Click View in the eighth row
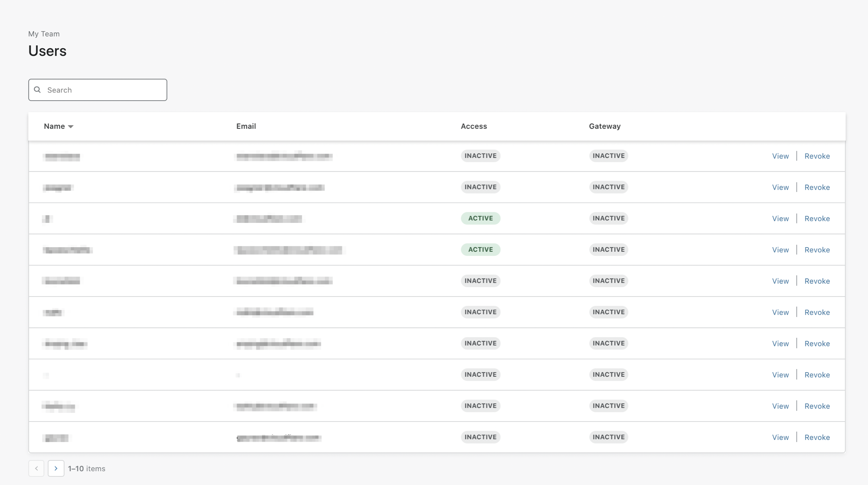 pos(780,375)
